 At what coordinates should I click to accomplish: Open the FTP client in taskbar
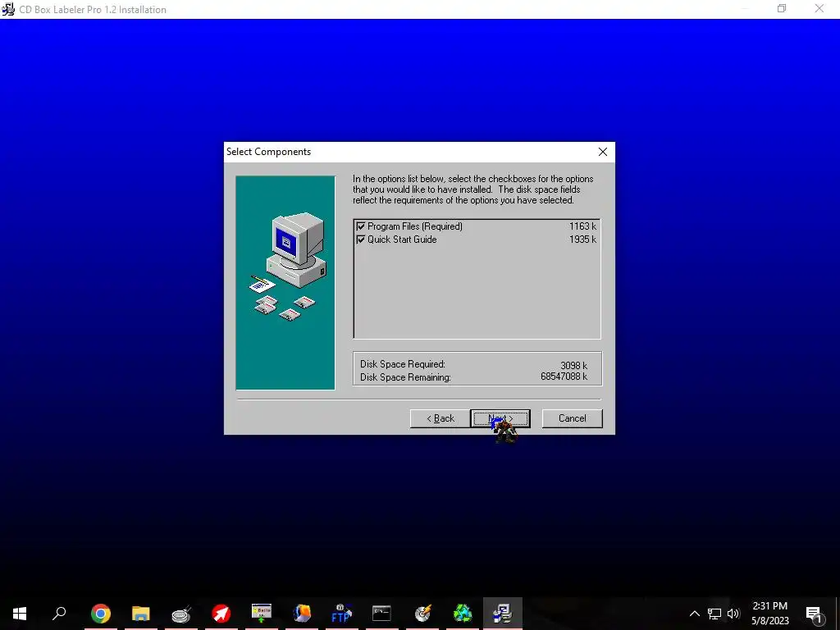[x=341, y=614]
